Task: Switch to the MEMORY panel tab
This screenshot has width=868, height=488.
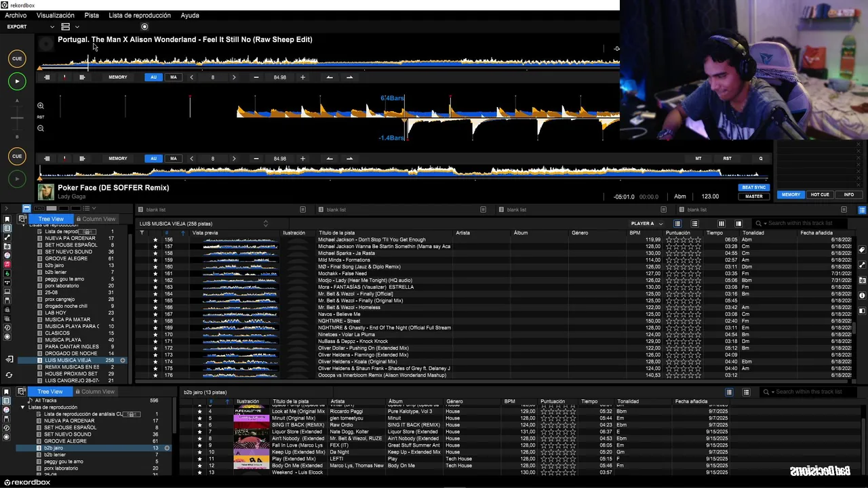Action: pyautogui.click(x=791, y=195)
